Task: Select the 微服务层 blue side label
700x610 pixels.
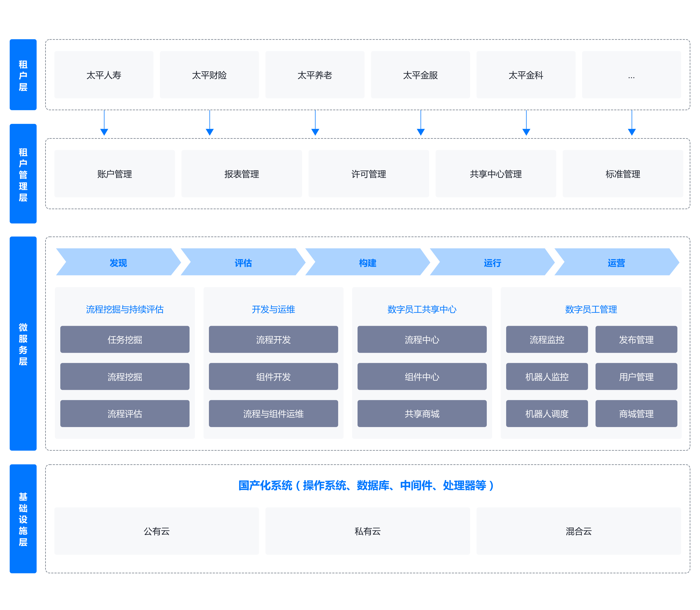Action: (23, 344)
